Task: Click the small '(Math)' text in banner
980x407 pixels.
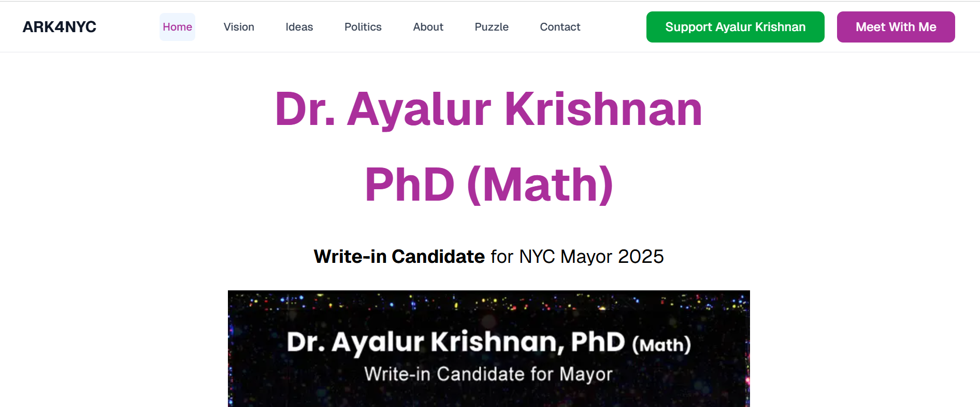Action: click(x=661, y=345)
